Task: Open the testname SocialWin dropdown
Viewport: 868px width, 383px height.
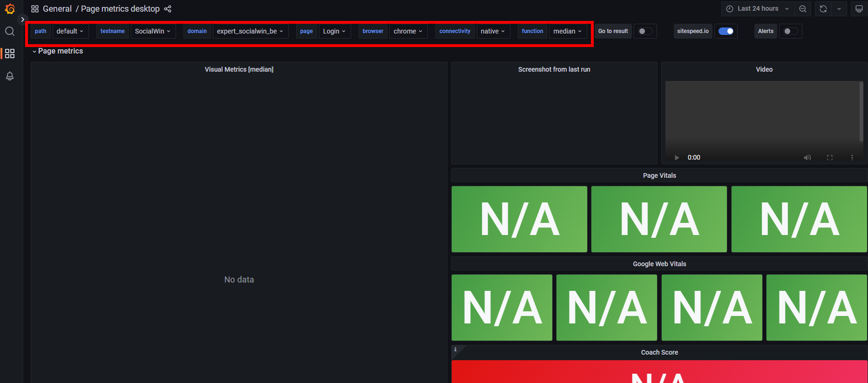Action: point(153,31)
